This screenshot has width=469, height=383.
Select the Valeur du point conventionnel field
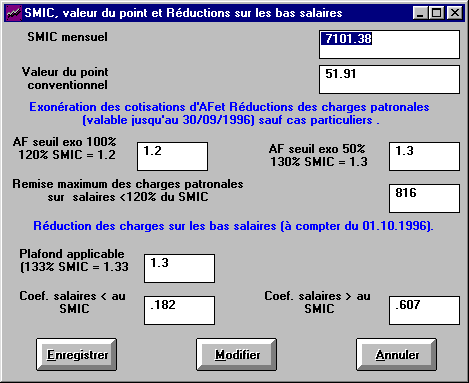389,80
